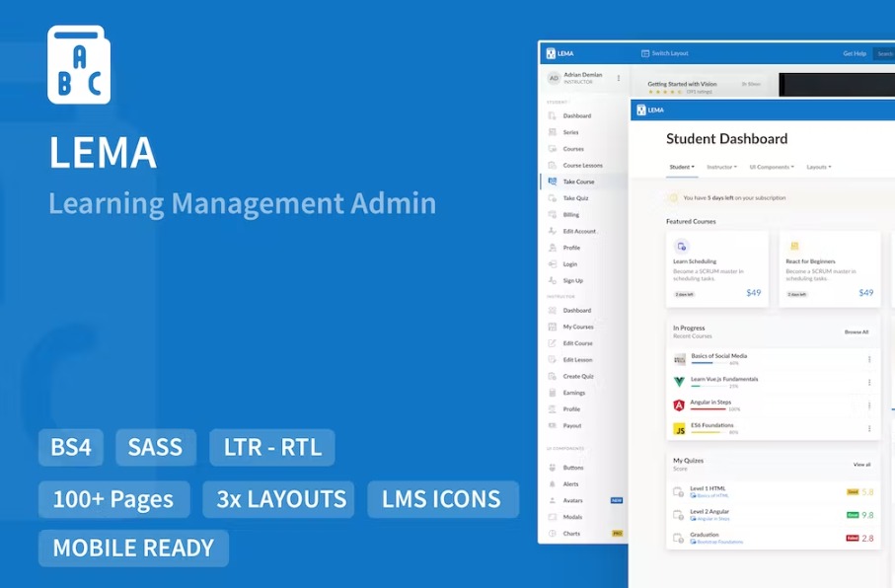Viewport: 895px width, 588px height.
Task: Open Billing via its sidebar icon
Action: point(552,215)
